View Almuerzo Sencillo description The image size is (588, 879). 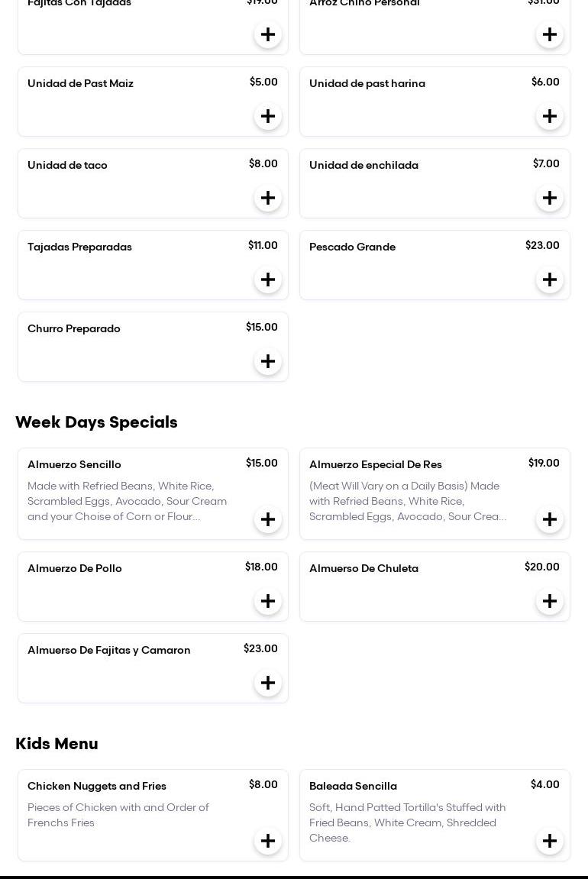coord(127,502)
